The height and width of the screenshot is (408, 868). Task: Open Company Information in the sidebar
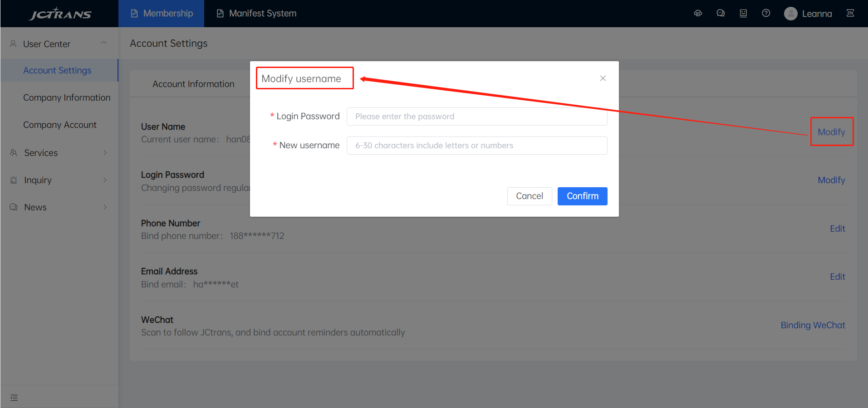67,97
